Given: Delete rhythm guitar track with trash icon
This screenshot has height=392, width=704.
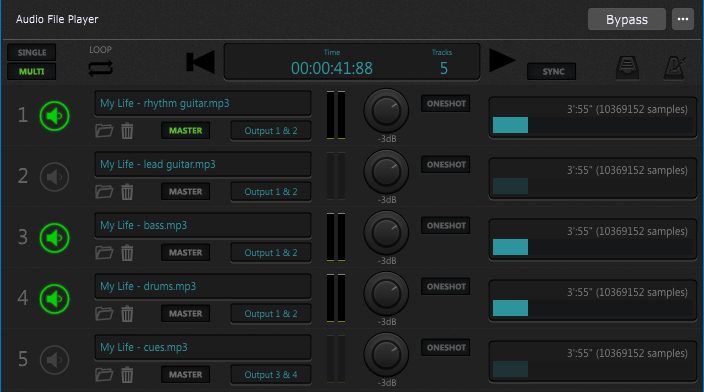Looking at the screenshot, I should point(127,131).
